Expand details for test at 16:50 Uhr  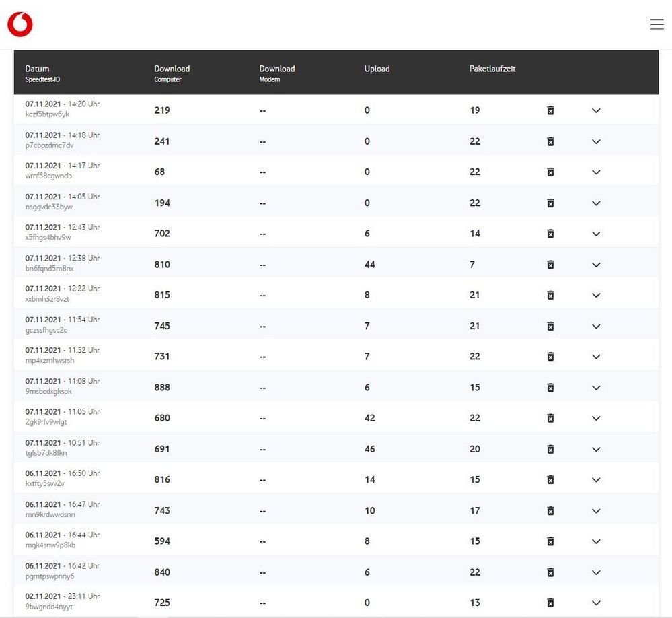coord(596,480)
